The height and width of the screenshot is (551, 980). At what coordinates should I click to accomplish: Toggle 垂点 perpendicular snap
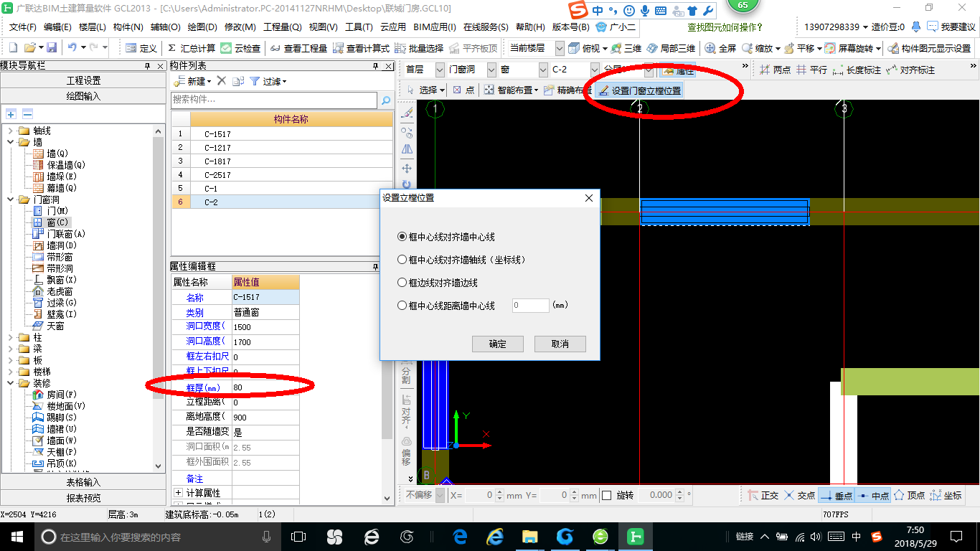point(836,495)
